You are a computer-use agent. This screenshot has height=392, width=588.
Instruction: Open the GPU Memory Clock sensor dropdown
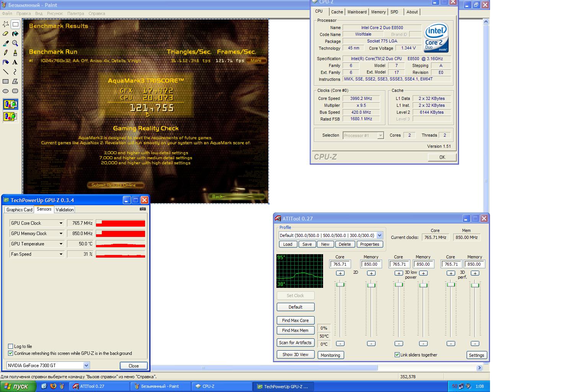[x=61, y=234]
